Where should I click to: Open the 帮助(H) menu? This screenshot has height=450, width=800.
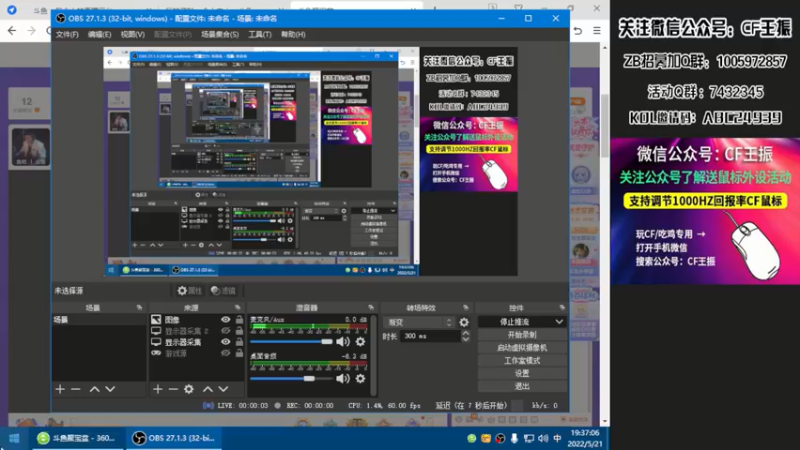coord(293,34)
